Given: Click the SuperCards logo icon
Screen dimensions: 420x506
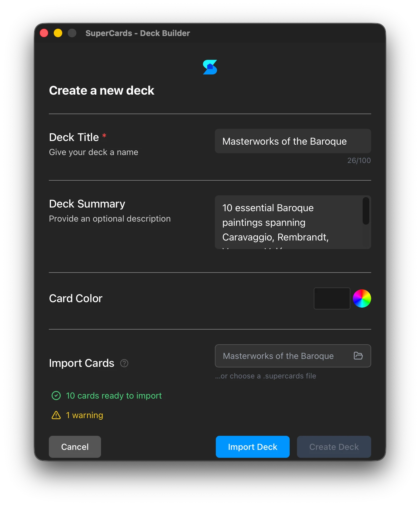Looking at the screenshot, I should 210,67.
